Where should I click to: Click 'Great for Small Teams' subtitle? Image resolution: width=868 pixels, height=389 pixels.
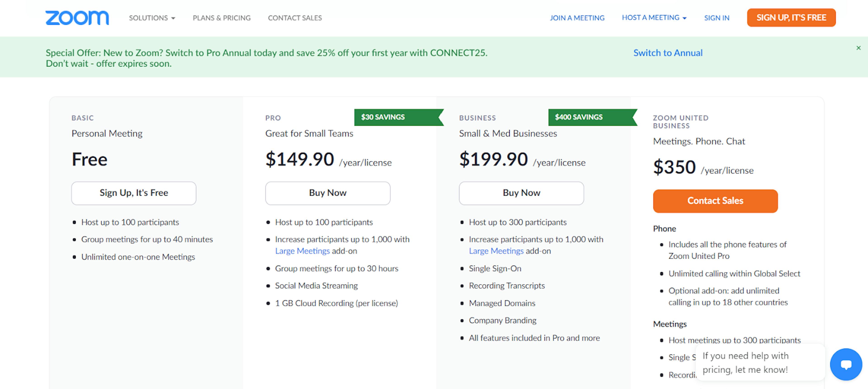point(309,133)
